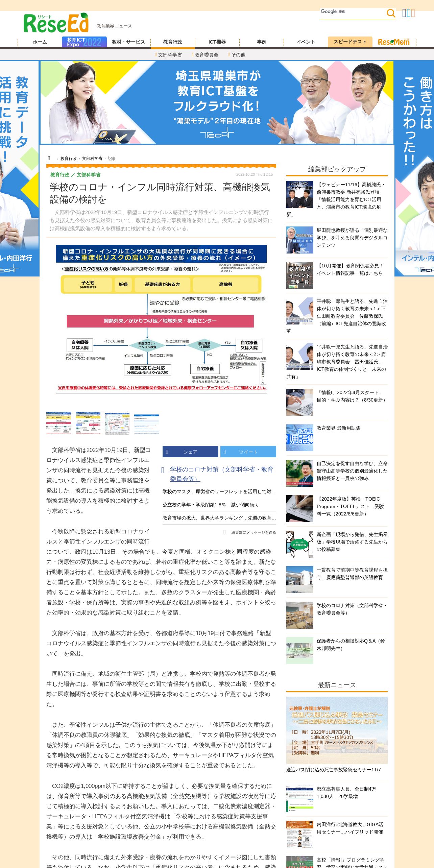Select the second flowchart thumbnail

coord(88,423)
